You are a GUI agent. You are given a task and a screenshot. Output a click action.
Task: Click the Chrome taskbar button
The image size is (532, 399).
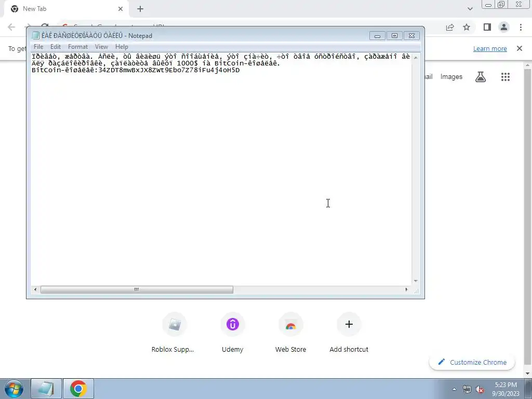[78, 389]
